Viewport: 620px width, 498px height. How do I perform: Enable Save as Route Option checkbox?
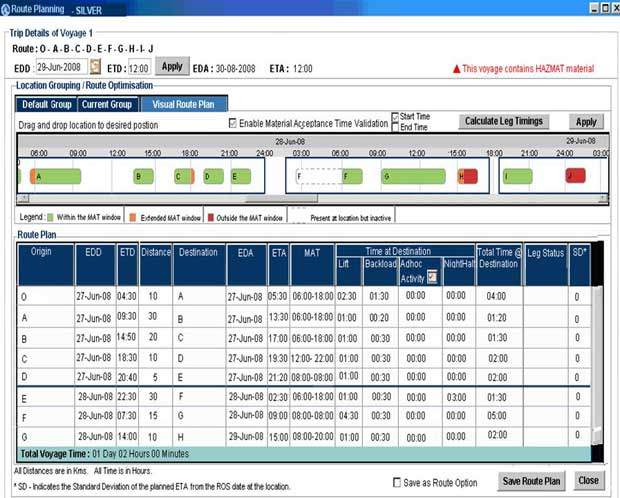click(x=398, y=481)
